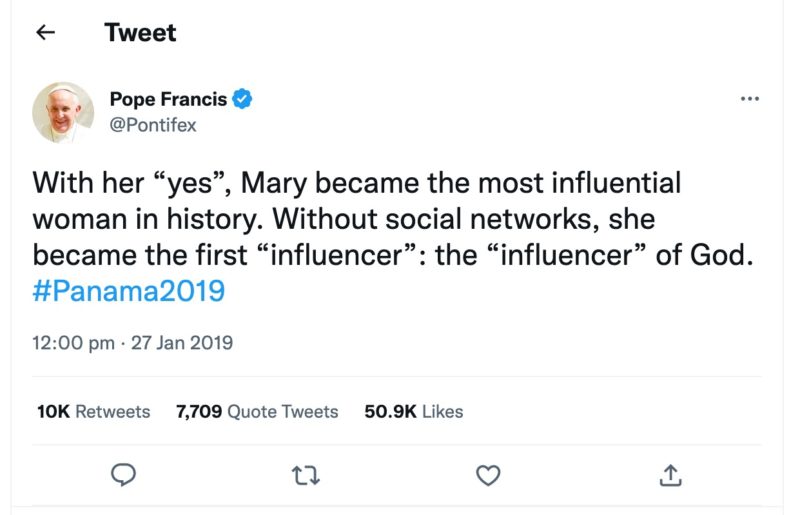
Task: Open the three-dot more options menu
Action: [x=749, y=99]
